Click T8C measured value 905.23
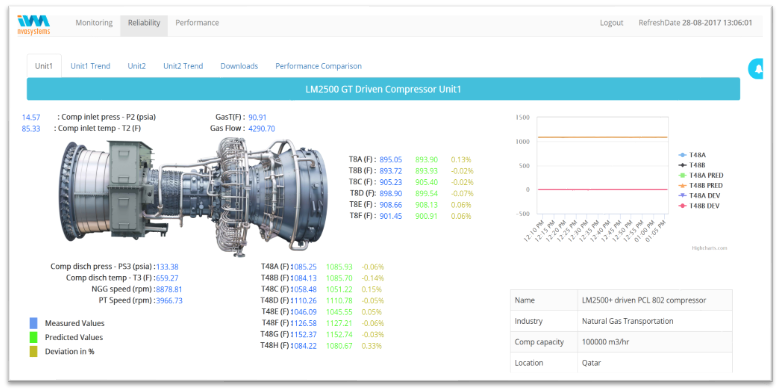Image resolution: width=780 pixels, height=392 pixels. 390,182
